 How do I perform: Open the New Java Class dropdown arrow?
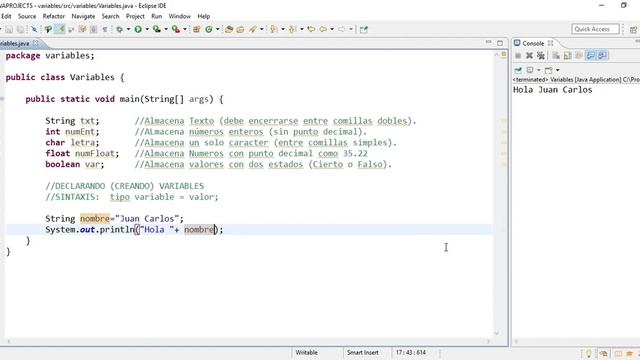218,29
